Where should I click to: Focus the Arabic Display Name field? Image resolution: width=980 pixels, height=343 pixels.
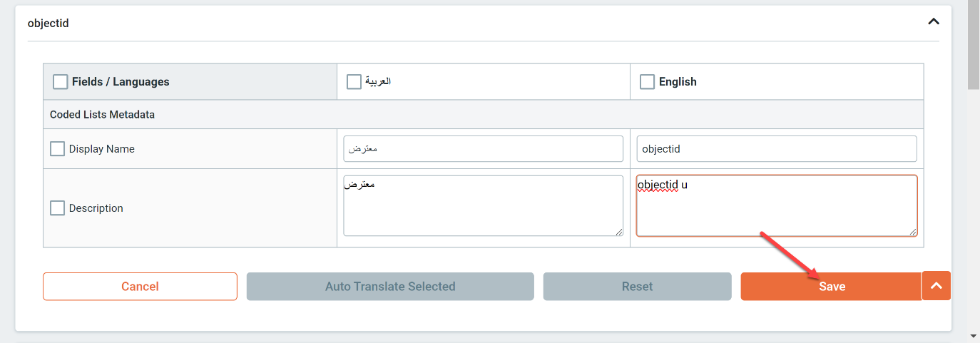(484, 149)
